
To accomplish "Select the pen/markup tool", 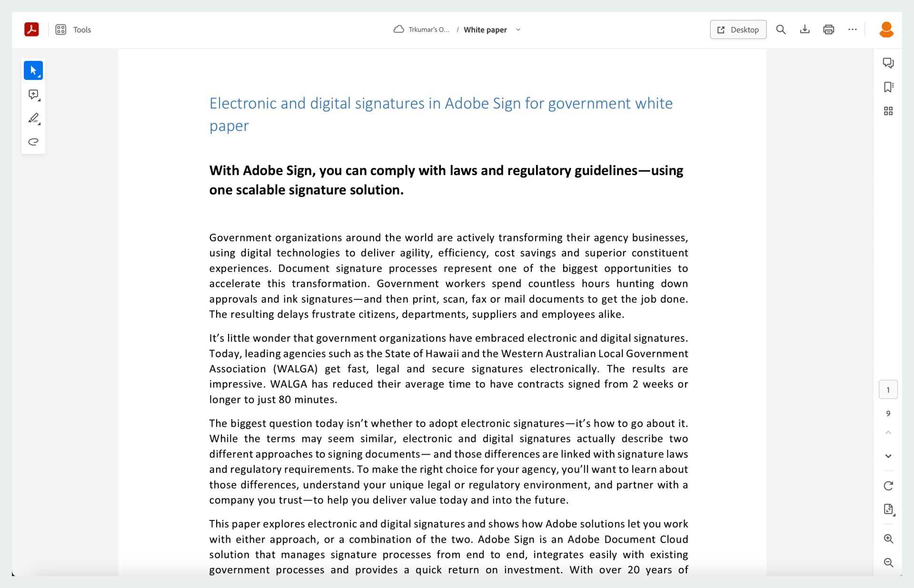I will click(33, 117).
